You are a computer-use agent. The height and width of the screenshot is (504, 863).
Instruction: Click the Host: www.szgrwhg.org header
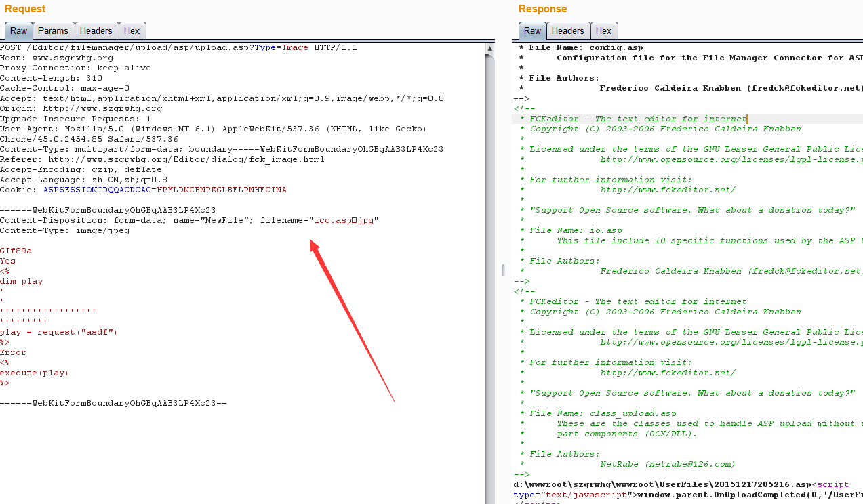tap(57, 58)
